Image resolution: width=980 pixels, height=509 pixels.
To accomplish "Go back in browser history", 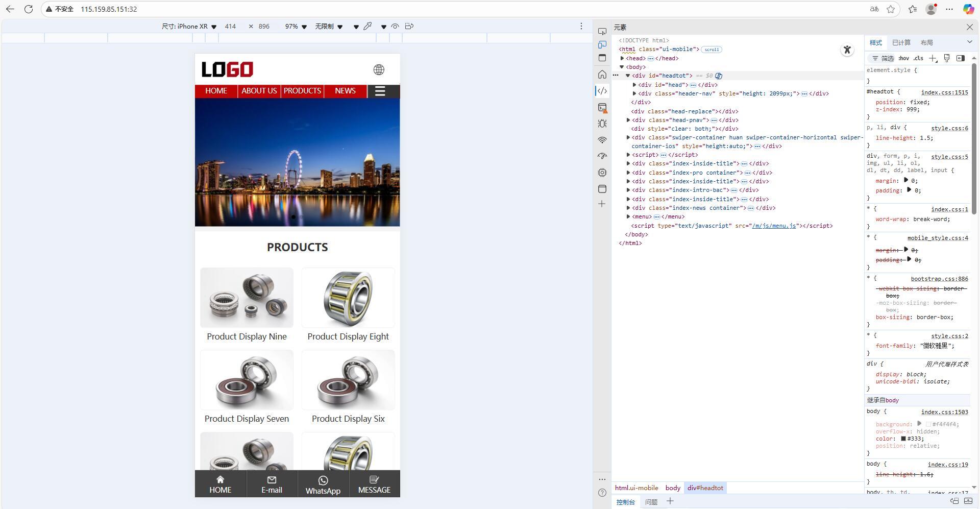I will click(10, 9).
